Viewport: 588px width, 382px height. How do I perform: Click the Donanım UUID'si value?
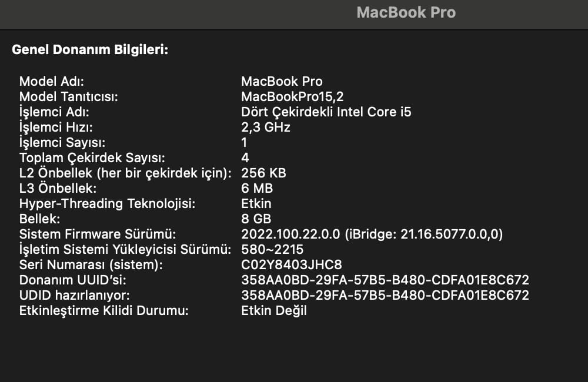coord(385,280)
